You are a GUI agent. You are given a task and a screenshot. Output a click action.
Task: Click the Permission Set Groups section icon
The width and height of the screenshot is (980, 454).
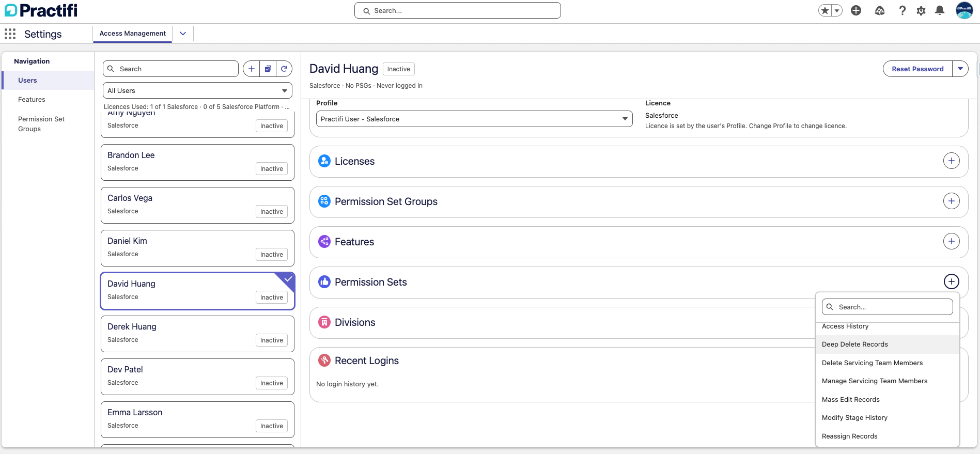click(324, 201)
